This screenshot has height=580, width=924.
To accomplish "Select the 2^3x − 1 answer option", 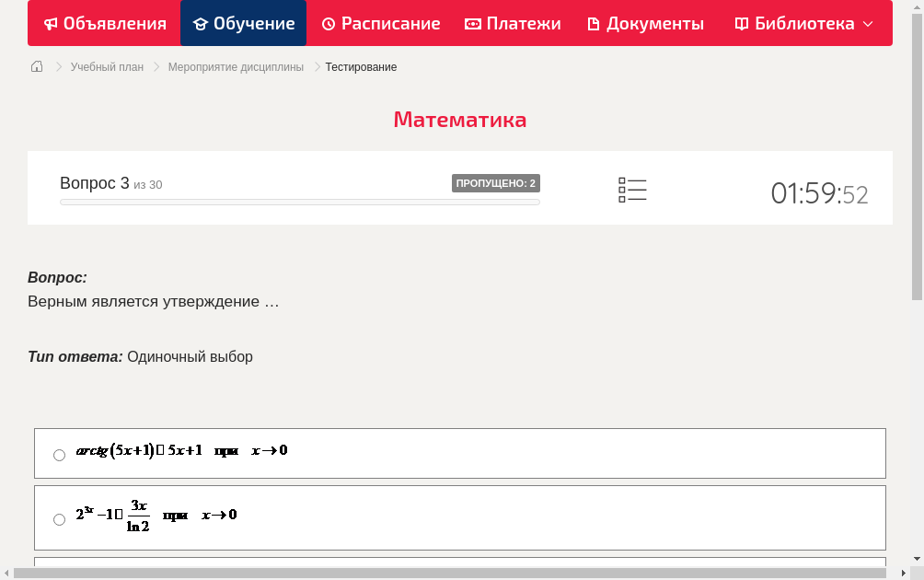I will pos(59,519).
